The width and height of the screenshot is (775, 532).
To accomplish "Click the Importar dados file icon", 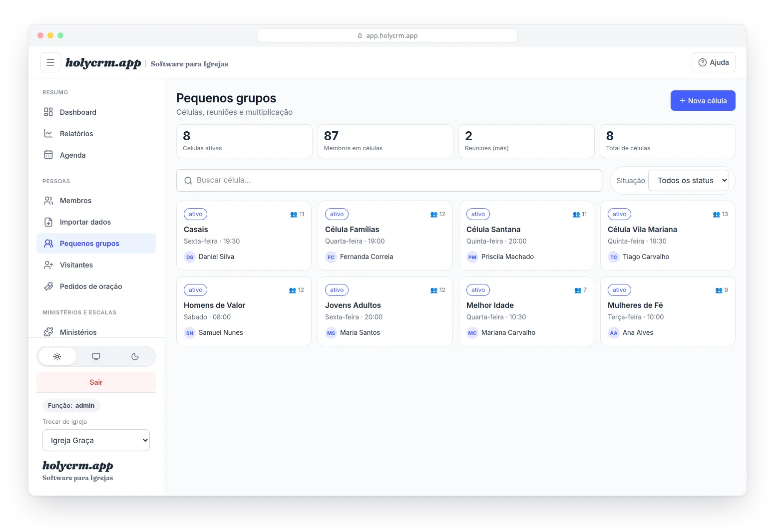I will pyautogui.click(x=48, y=222).
